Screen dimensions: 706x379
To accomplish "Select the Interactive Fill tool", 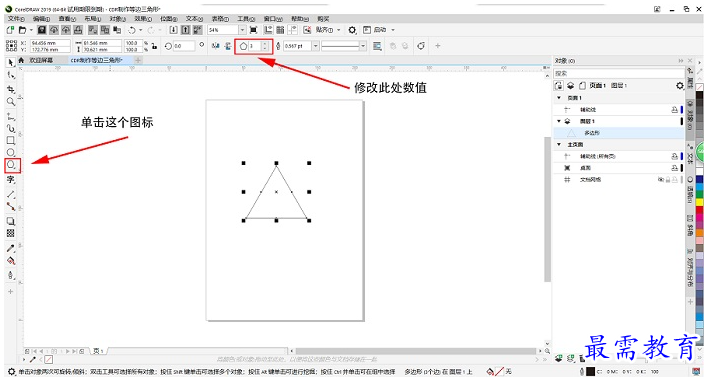I will point(11,261).
